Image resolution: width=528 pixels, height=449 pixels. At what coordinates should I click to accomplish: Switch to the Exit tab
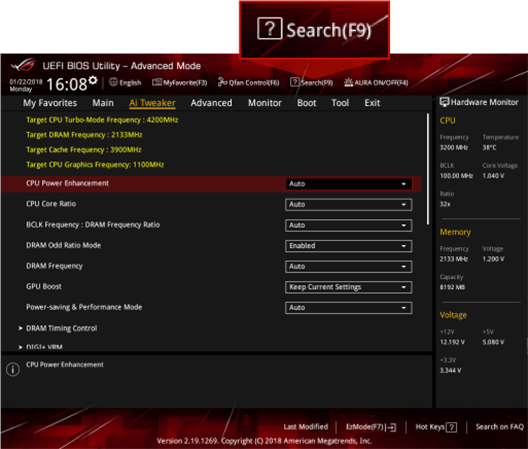372,103
